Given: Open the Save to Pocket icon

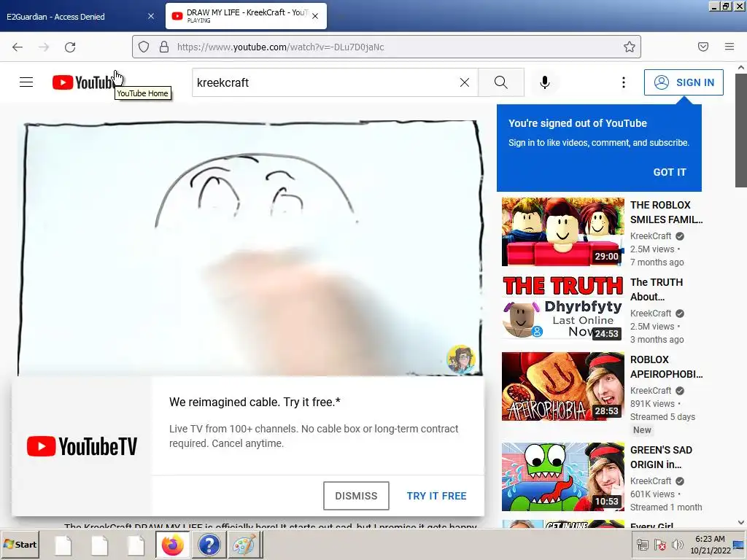Looking at the screenshot, I should (x=703, y=47).
